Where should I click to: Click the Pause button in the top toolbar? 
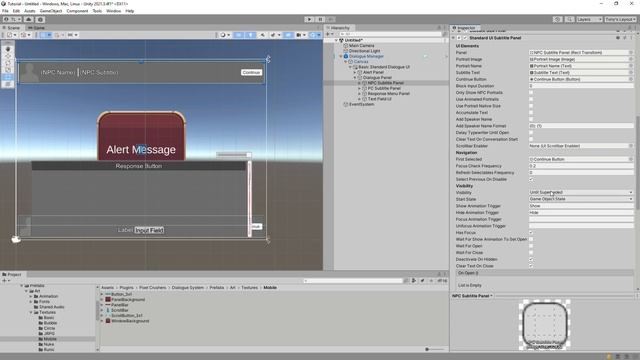point(320,19)
